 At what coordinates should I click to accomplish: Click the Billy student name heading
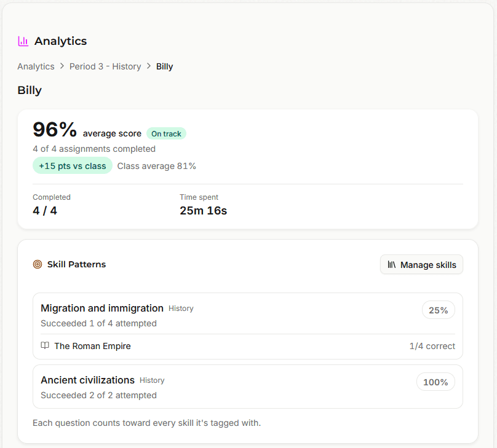coord(30,90)
